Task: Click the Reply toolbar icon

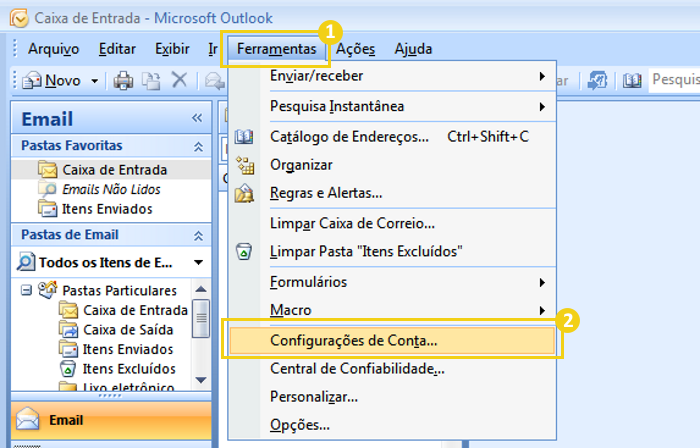Action: (215, 81)
